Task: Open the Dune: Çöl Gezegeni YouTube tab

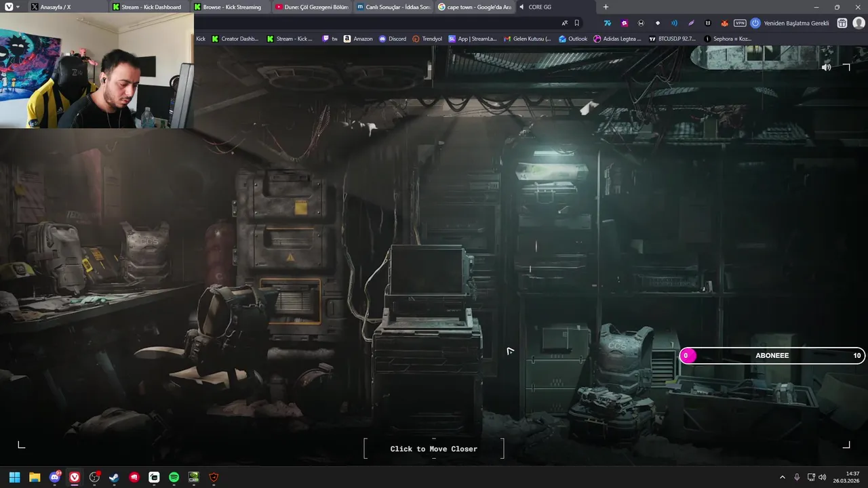Action: [x=313, y=7]
